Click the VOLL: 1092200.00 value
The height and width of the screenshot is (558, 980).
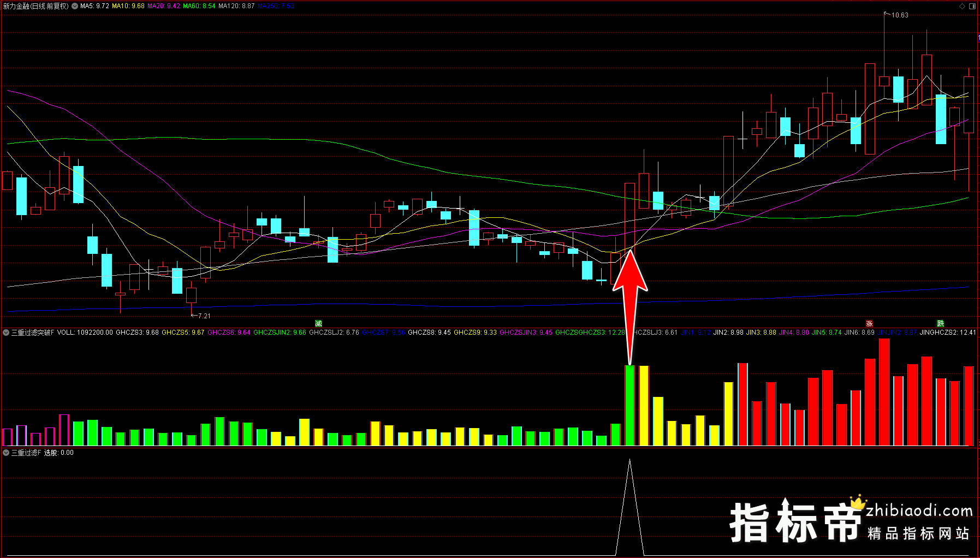tap(85, 332)
